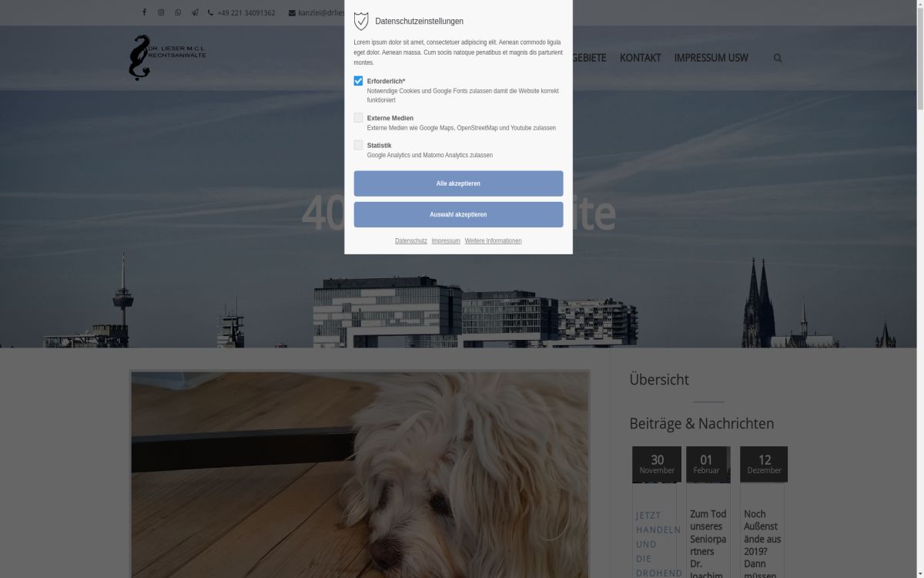The image size is (924, 578).
Task: Open the Datenschutz link
Action: (410, 241)
